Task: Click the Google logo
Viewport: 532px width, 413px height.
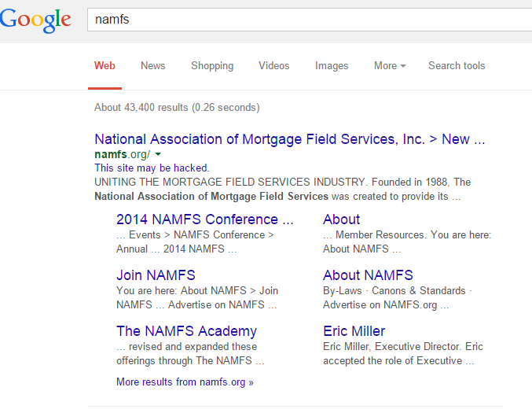Action: click(x=35, y=20)
